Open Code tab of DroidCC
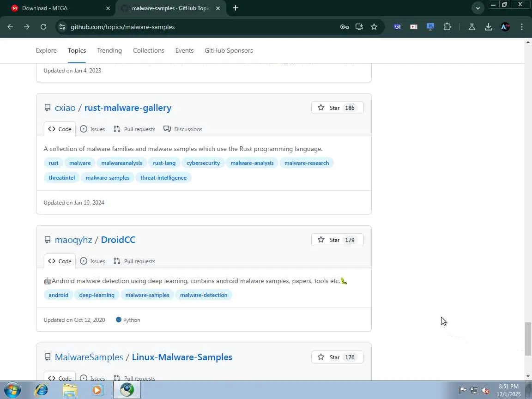532x399 pixels. click(60, 261)
